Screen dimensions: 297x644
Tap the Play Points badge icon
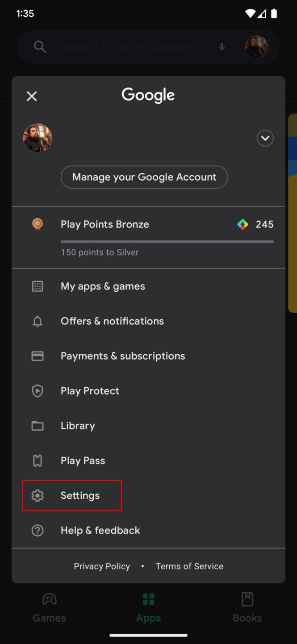click(37, 224)
